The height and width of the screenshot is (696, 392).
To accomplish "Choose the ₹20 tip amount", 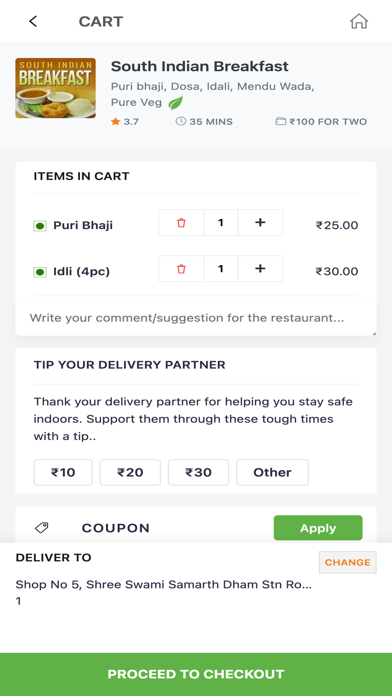I will pyautogui.click(x=130, y=472).
